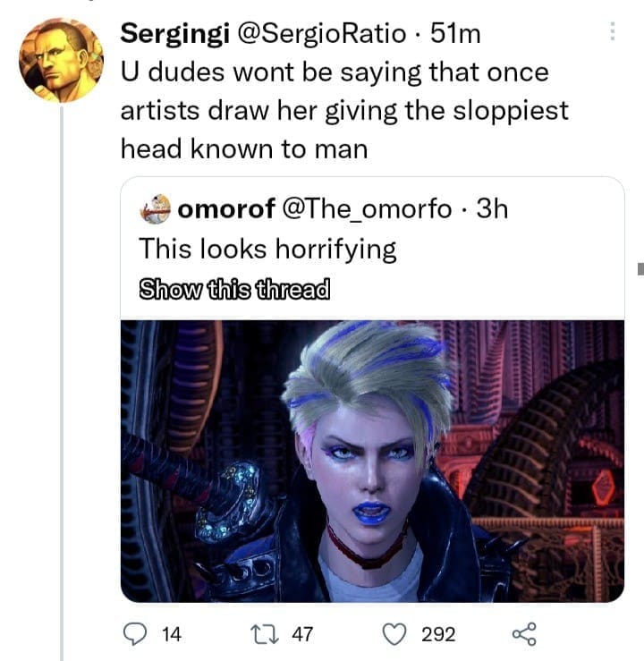Visit the @The_omorfo handle
This screenshot has width=644, height=661.
367,209
